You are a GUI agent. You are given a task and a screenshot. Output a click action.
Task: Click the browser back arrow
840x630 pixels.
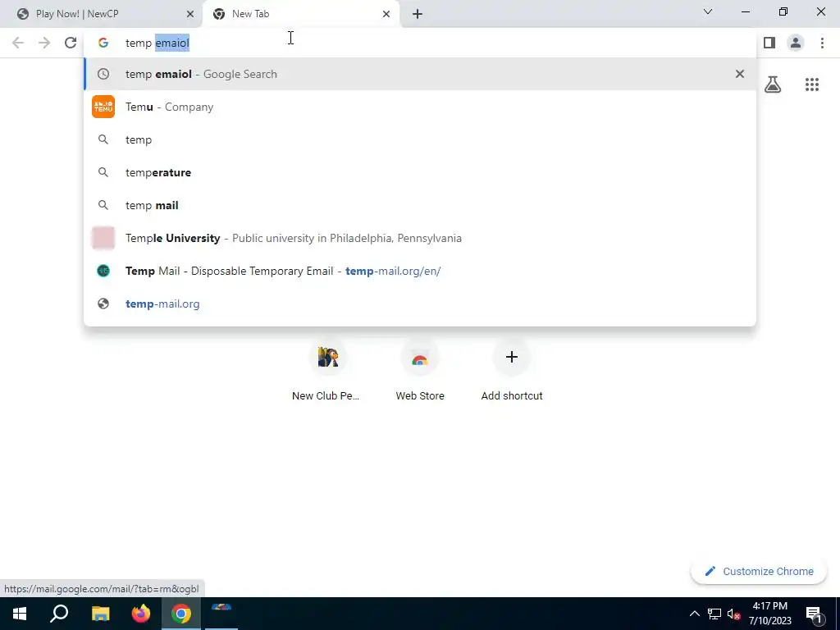[18, 43]
